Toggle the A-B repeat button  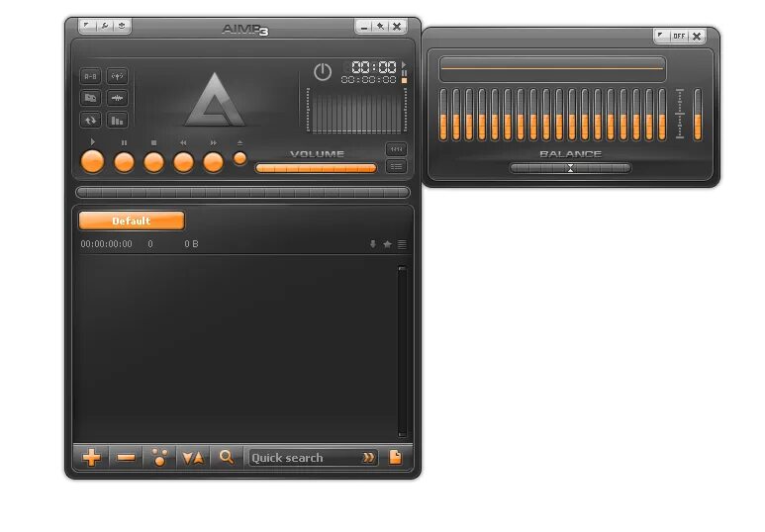click(x=90, y=76)
